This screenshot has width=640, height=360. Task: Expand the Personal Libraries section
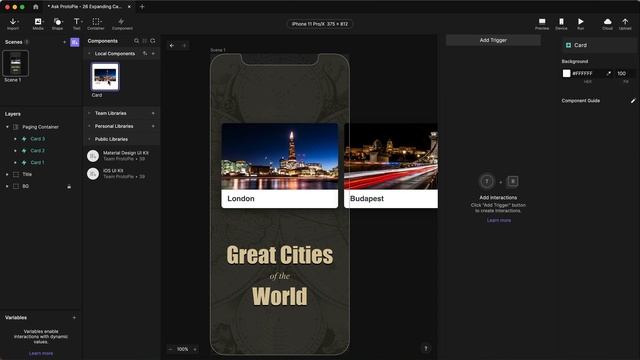tap(89, 126)
